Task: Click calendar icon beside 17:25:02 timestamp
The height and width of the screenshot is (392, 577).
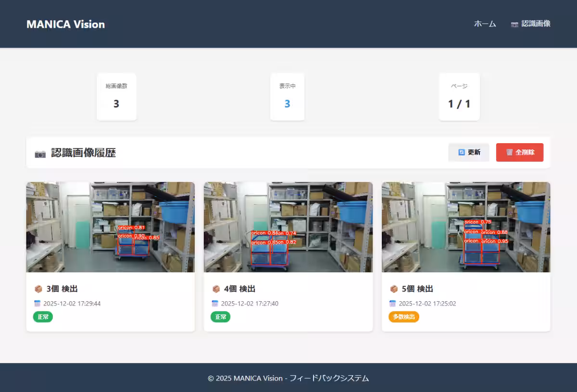Action: pos(393,304)
